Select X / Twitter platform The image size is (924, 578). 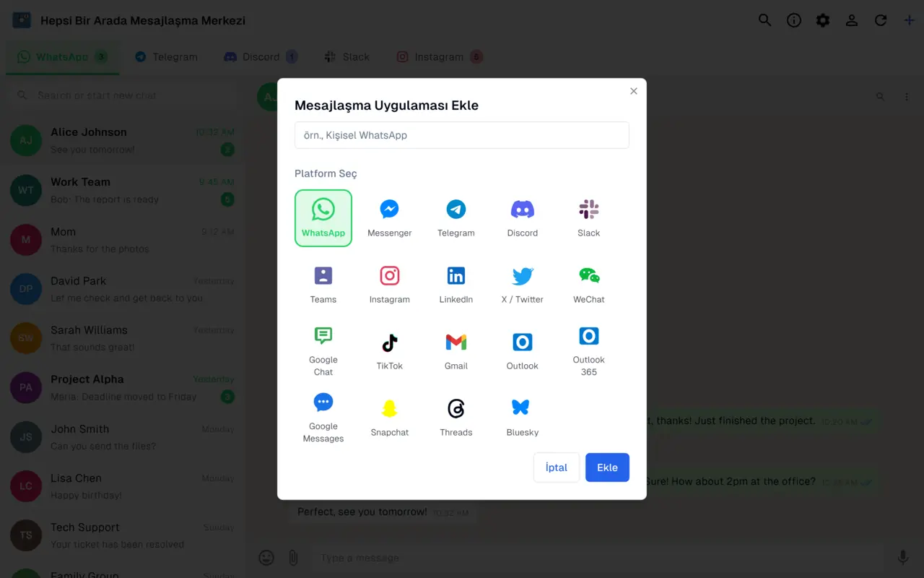523,285
